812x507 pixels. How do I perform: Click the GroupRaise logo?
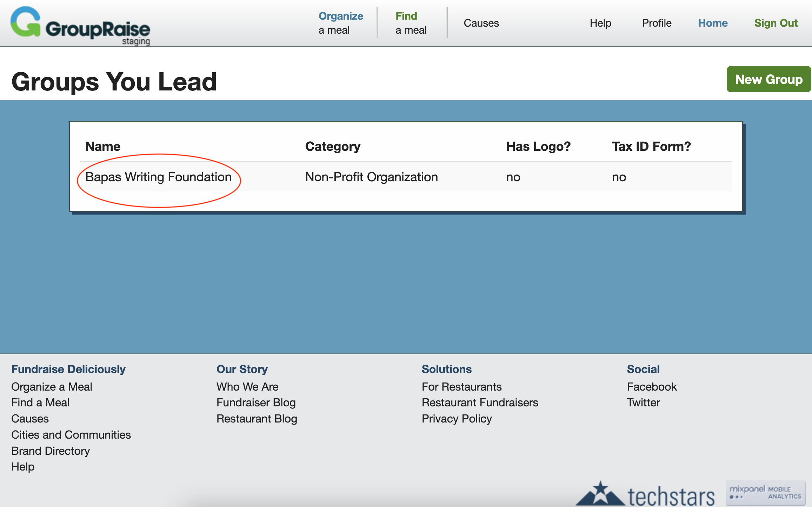pyautogui.click(x=80, y=26)
